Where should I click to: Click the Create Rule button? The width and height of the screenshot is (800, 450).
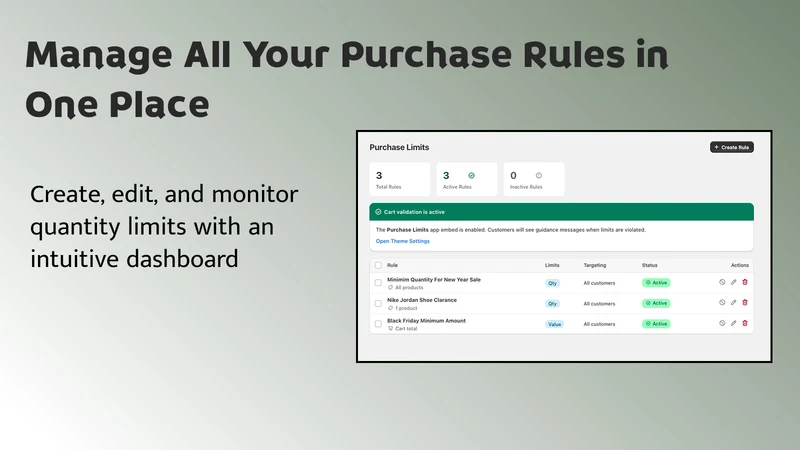(x=732, y=147)
